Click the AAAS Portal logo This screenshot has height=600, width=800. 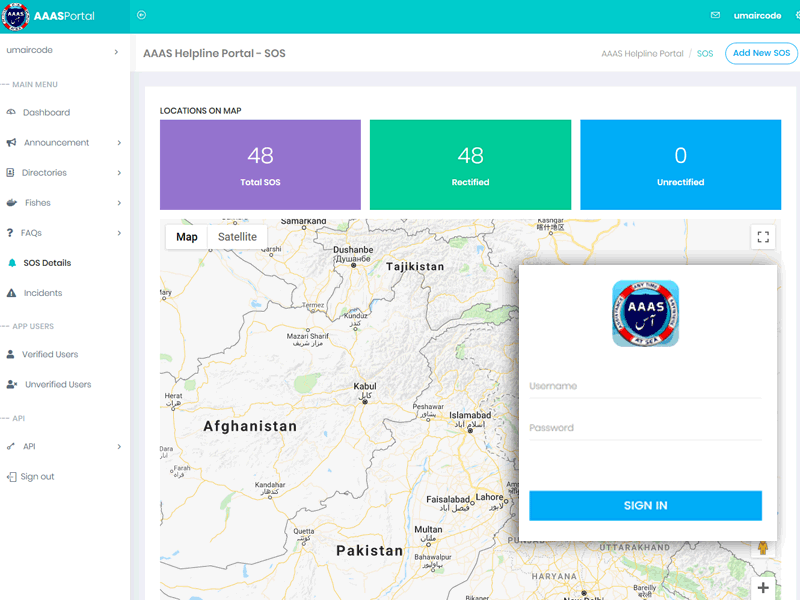click(x=16, y=16)
